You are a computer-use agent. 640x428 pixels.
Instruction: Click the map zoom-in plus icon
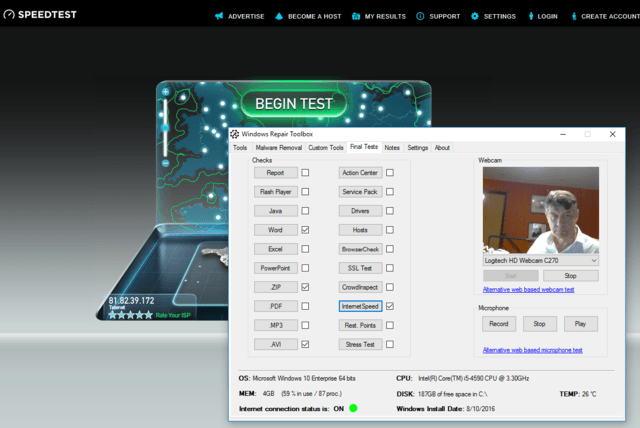[165, 91]
